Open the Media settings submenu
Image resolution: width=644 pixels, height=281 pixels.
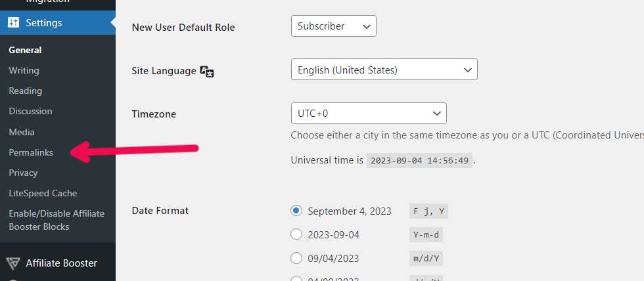point(22,132)
